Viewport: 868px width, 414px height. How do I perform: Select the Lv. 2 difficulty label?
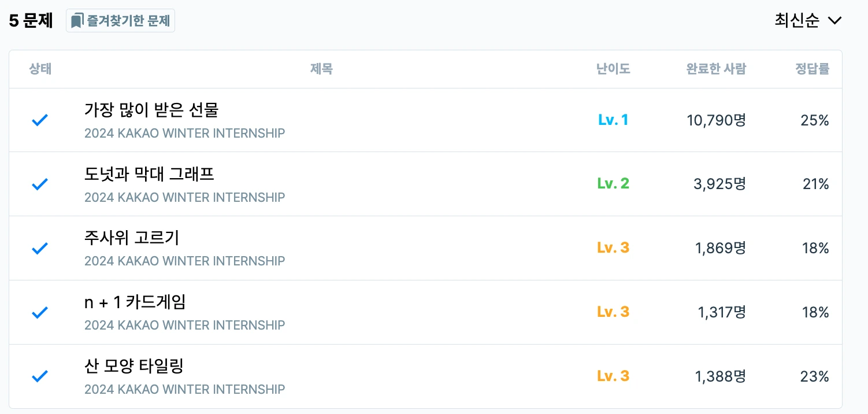613,184
